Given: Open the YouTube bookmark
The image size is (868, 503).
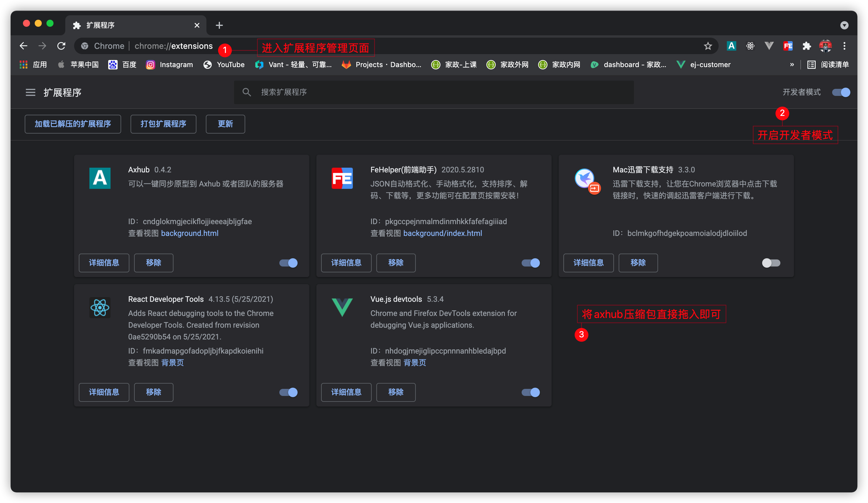Looking at the screenshot, I should click(224, 64).
